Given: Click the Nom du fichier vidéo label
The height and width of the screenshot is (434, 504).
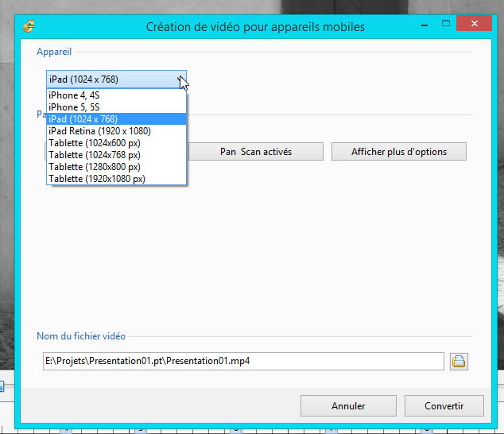Looking at the screenshot, I should [81, 336].
